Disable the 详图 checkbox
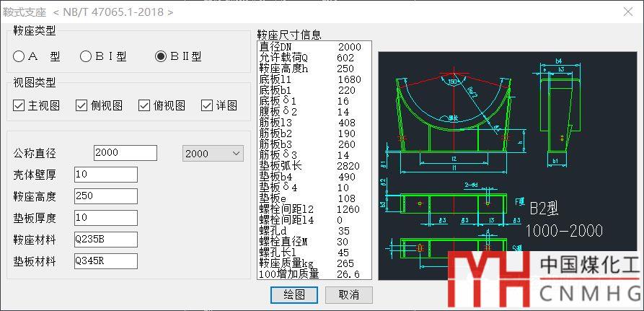Viewport: 644px width, 311px height. point(207,105)
